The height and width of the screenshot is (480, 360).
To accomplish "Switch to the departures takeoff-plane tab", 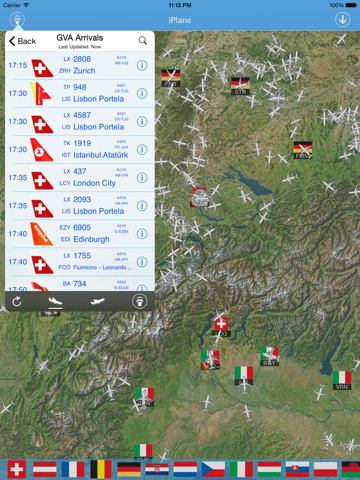I will [x=98, y=302].
